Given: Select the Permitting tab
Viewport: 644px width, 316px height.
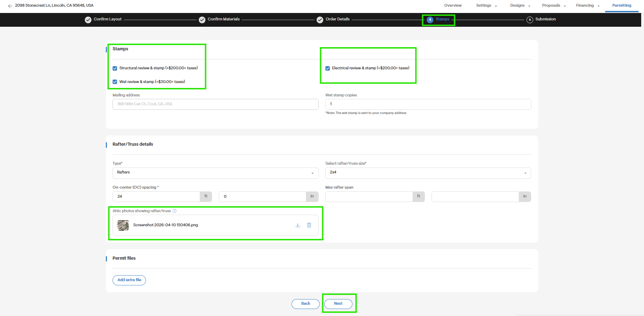Looking at the screenshot, I should coord(621,6).
